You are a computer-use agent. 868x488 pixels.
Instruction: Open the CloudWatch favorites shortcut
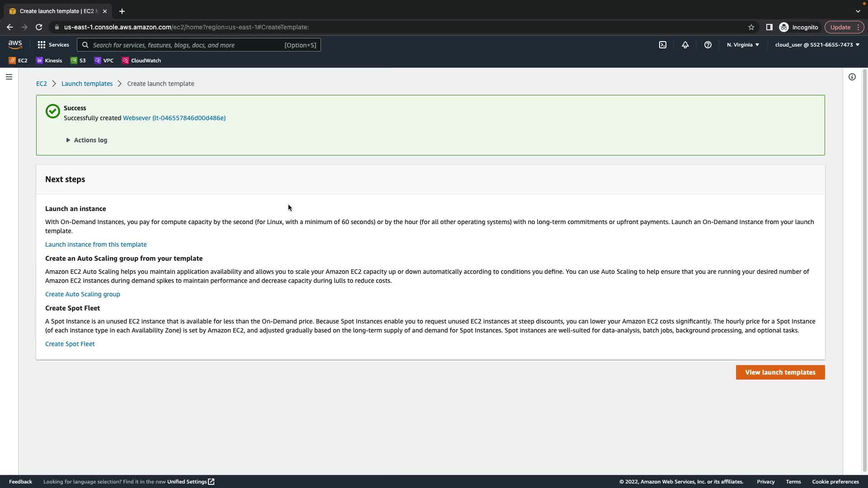[142, 61]
